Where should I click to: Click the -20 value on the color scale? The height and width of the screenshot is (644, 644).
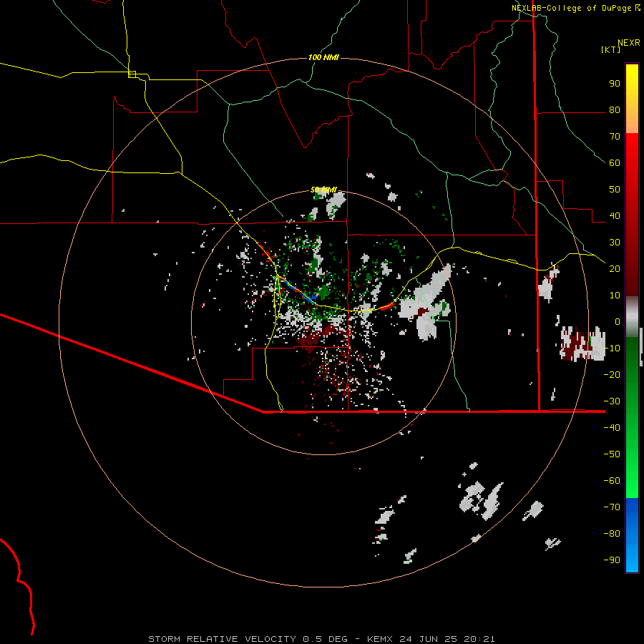coord(612,375)
